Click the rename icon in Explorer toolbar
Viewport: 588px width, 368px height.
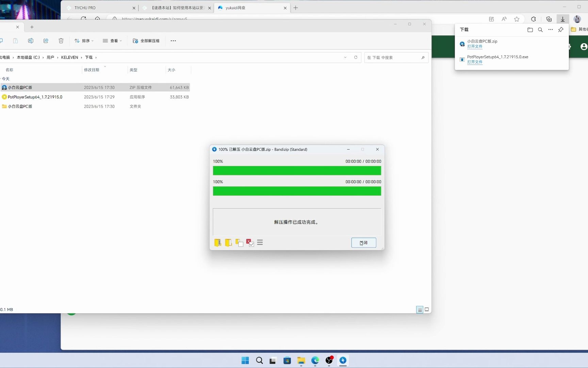[31, 41]
